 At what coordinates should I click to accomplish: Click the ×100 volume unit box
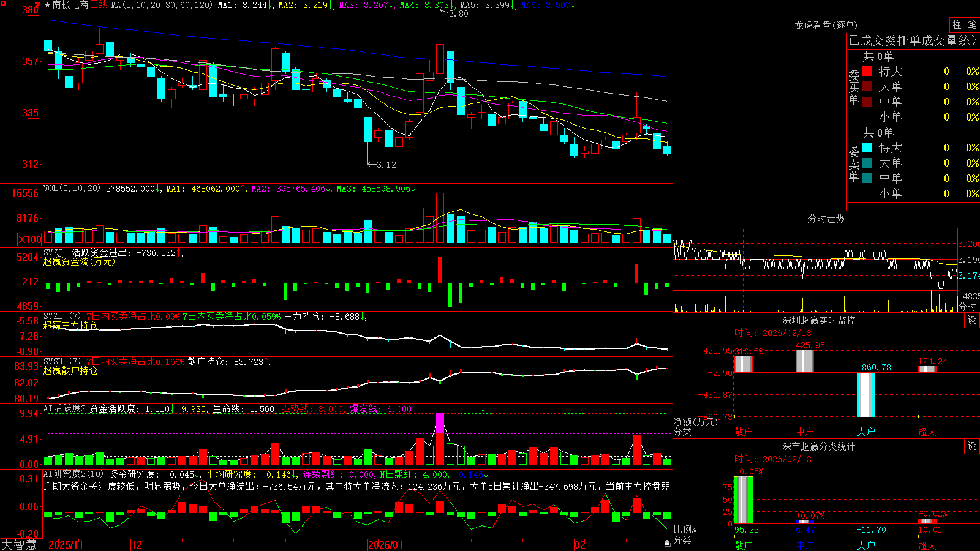pos(29,239)
